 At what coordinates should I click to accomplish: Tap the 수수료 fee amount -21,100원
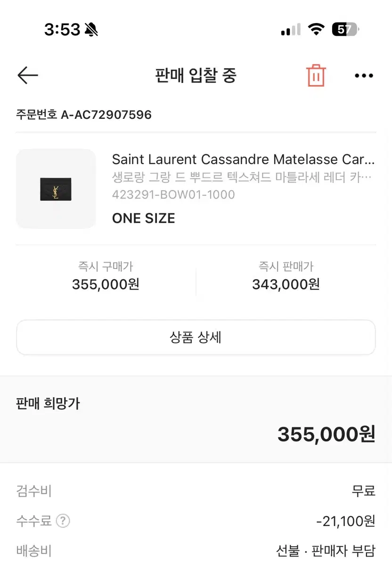point(346,521)
